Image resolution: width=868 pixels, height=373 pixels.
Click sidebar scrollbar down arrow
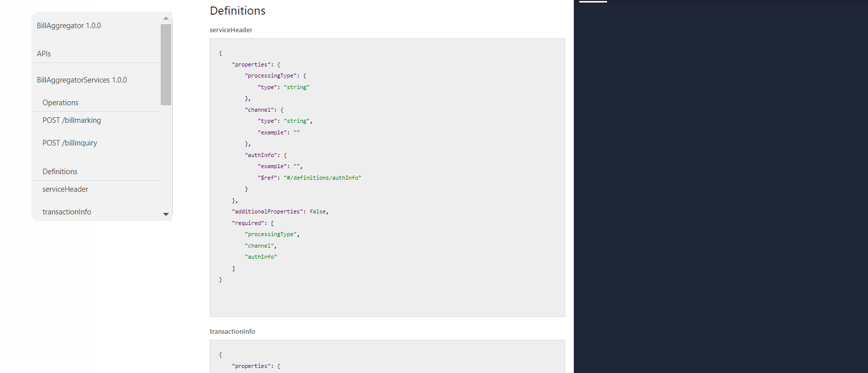tap(166, 214)
